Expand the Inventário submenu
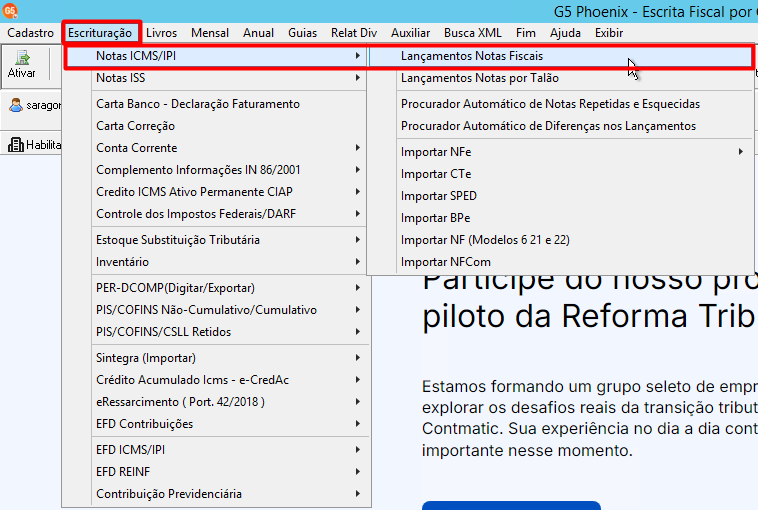 pos(216,262)
